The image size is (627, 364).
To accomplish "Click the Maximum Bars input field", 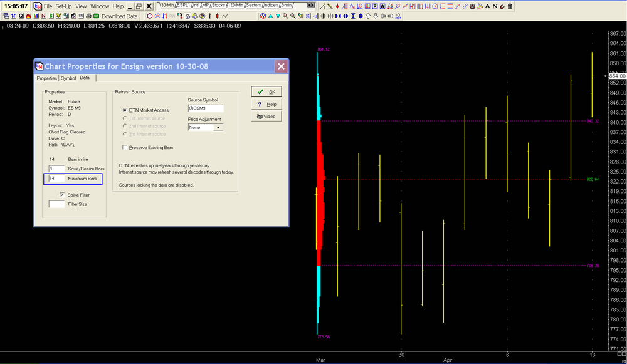I will pos(56,179).
